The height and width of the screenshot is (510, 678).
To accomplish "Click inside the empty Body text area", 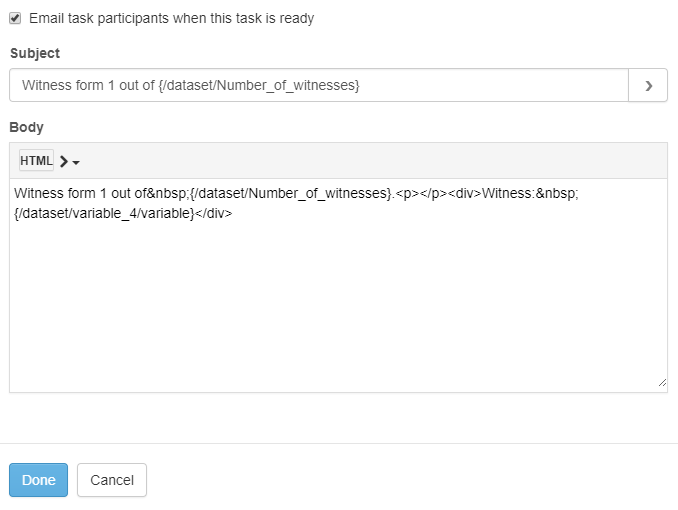I will (338, 303).
